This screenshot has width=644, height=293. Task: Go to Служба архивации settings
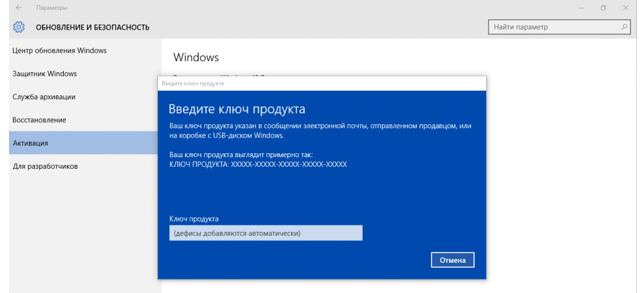44,97
